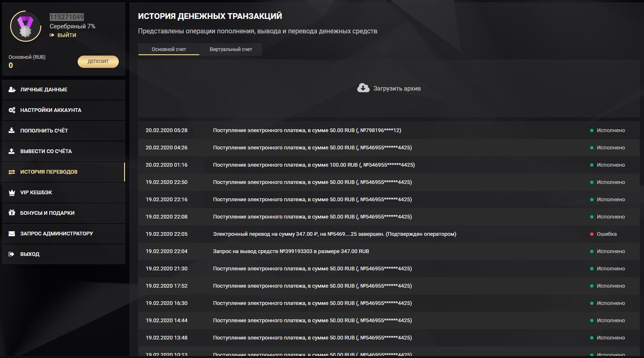Image resolution: width=644 pixels, height=358 pixels.
Task: Click the date 20.02.2020 01:16
Action: point(166,165)
